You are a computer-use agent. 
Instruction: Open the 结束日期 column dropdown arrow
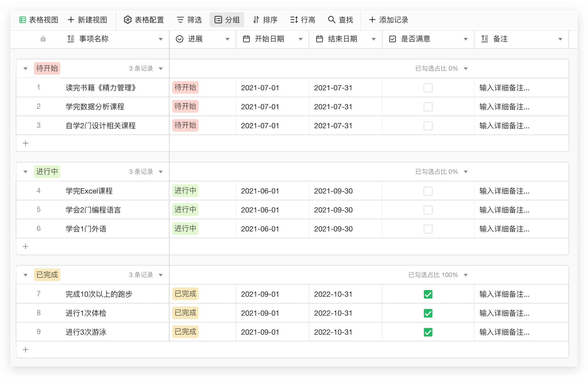(373, 39)
